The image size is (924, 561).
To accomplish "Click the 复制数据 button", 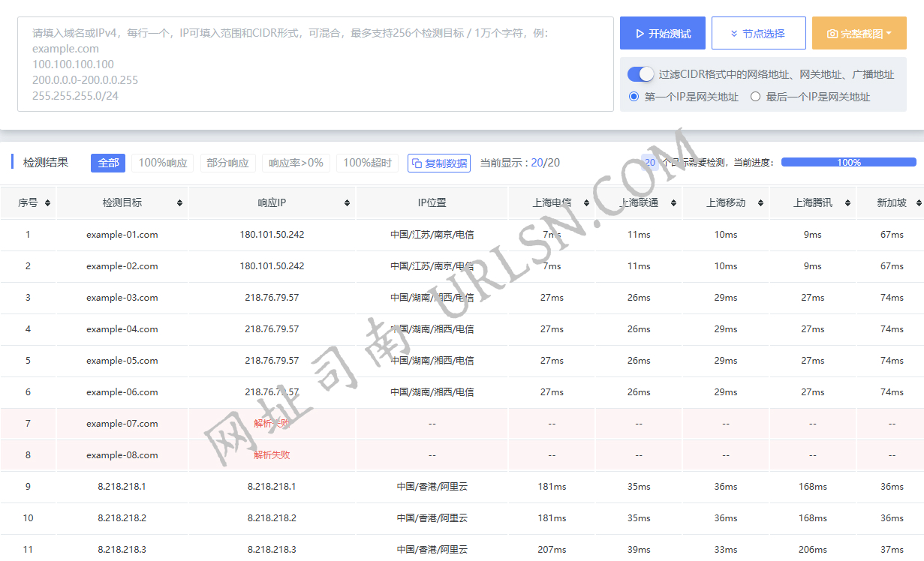I will coord(439,163).
